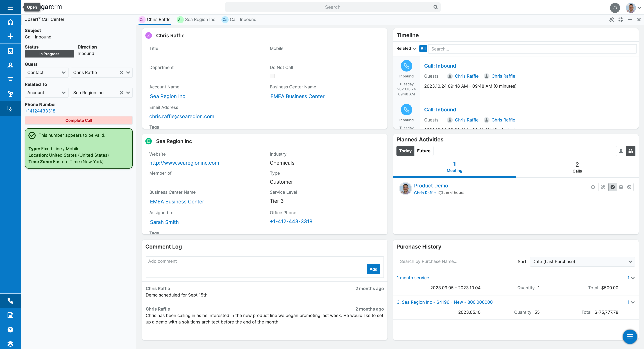Open the Guest type Contact dropdown
The height and width of the screenshot is (349, 644).
(x=46, y=72)
